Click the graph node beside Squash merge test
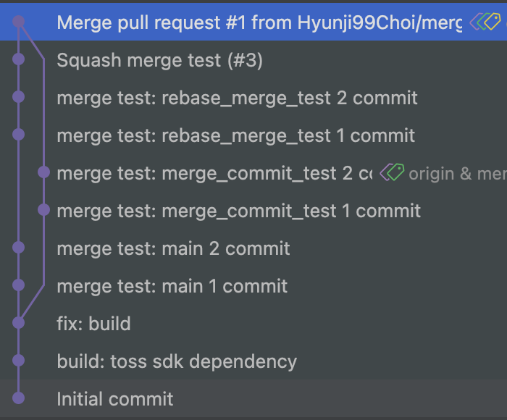 point(19,59)
